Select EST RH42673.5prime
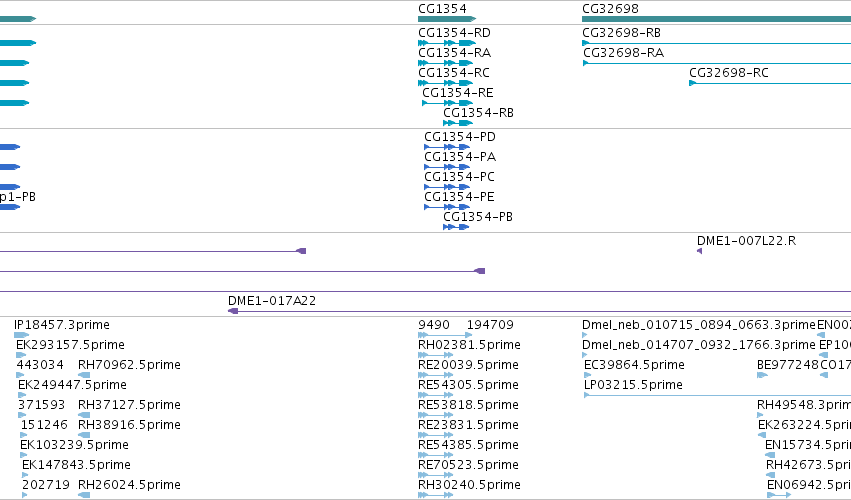The height and width of the screenshot is (500, 851). [x=808, y=465]
